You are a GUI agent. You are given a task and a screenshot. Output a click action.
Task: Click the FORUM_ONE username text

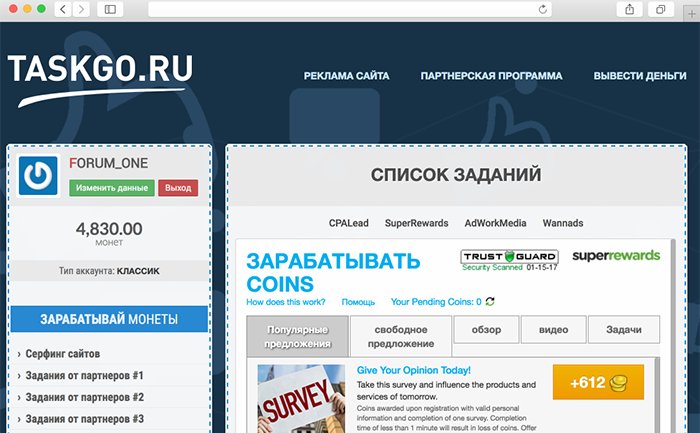[108, 163]
